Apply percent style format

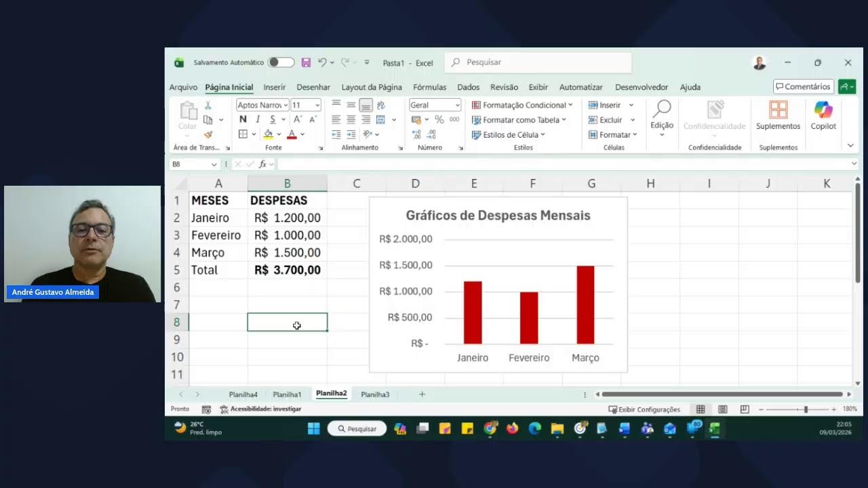pyautogui.click(x=439, y=120)
